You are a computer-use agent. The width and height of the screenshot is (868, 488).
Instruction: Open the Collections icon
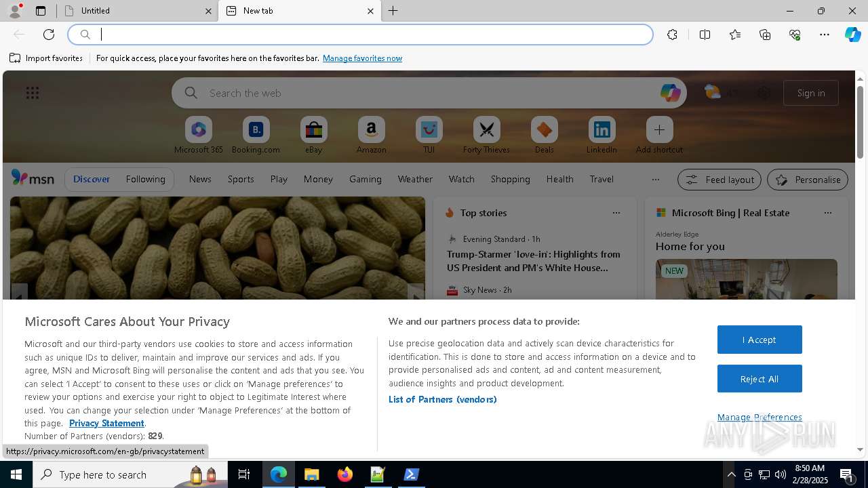(x=765, y=35)
